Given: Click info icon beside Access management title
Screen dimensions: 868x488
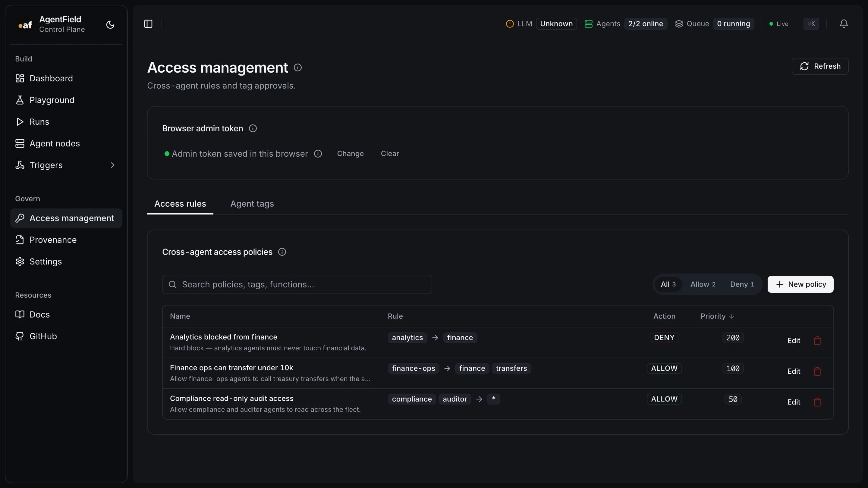Looking at the screenshot, I should [297, 67].
